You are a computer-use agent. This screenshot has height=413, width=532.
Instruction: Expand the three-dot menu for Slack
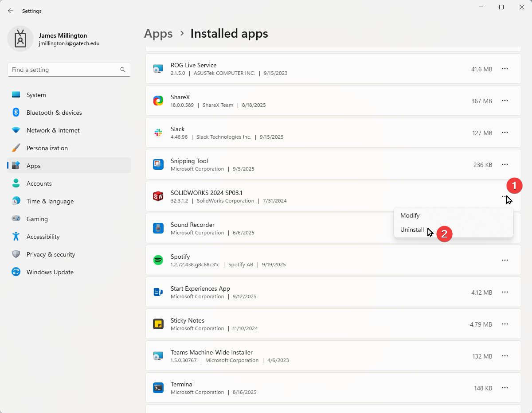505,132
